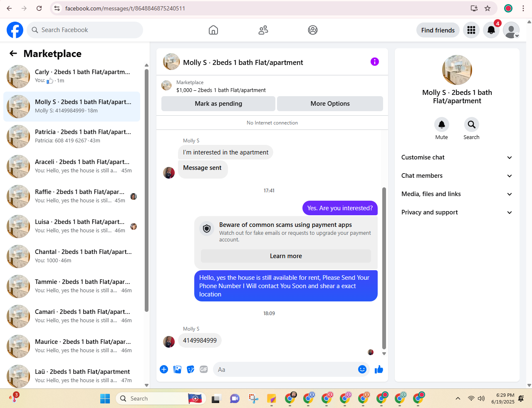Click Learn more in scam warning
The image size is (532, 408).
[286, 256]
